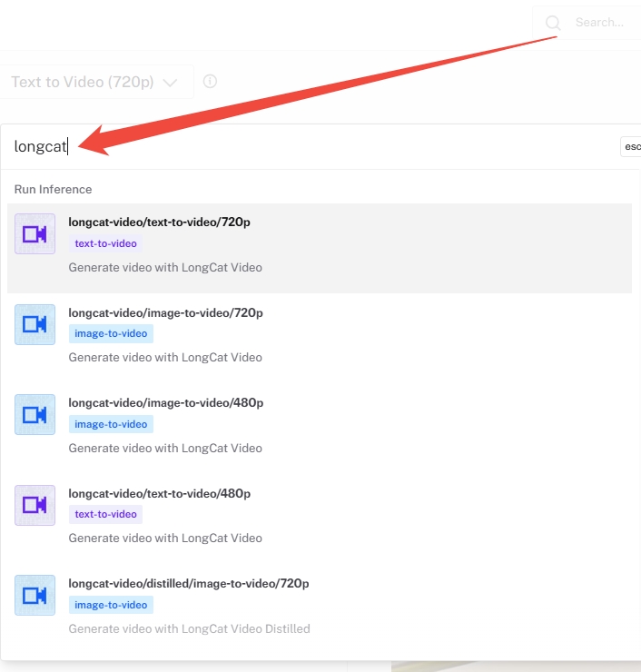Click the info icon beside model dropdown
Image resolution: width=641 pixels, height=672 pixels.
tap(210, 82)
